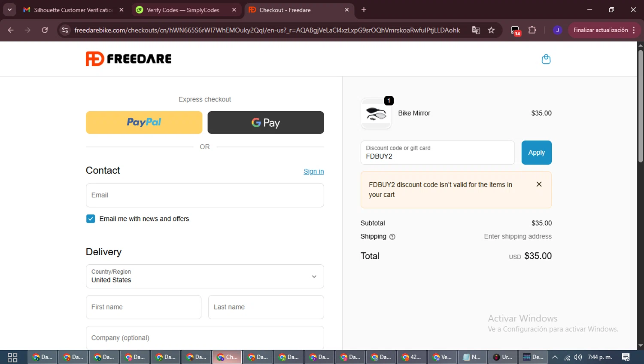
Task: Pay with PayPal express checkout
Action: coord(144,122)
